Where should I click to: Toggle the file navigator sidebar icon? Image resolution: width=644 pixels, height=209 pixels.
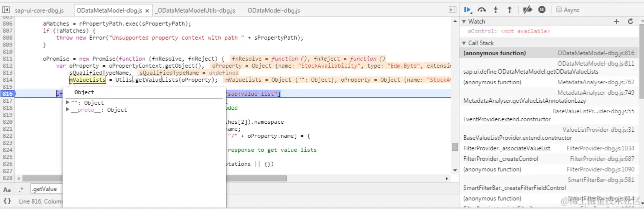6,10
